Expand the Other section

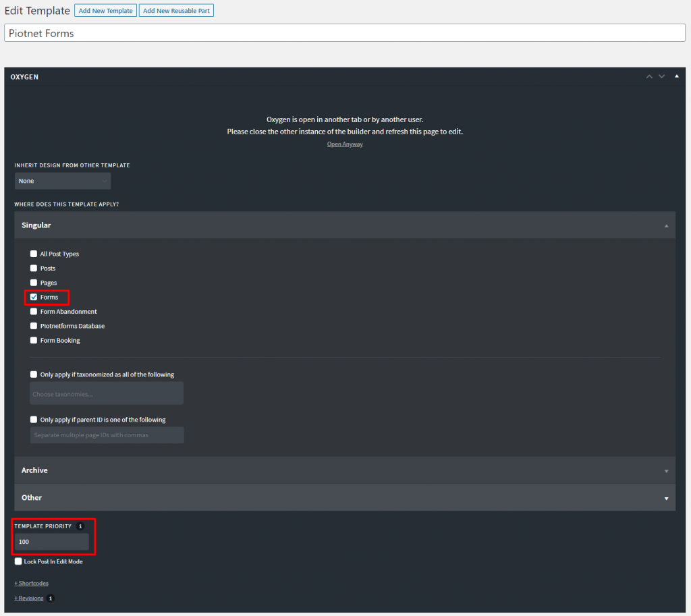pyautogui.click(x=344, y=498)
